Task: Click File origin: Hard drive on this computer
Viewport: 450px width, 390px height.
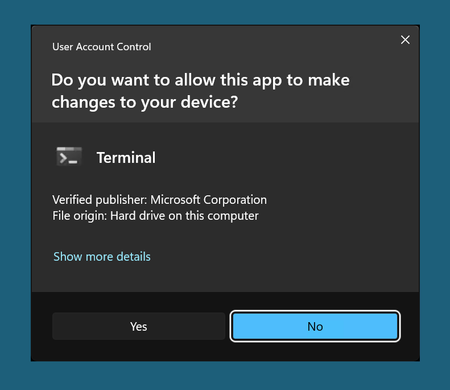Action: tap(155, 216)
